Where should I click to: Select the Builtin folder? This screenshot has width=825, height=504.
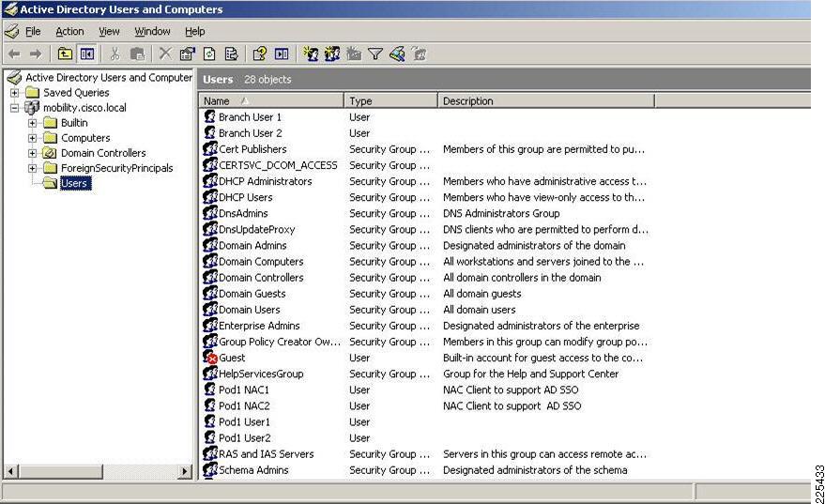coord(74,123)
